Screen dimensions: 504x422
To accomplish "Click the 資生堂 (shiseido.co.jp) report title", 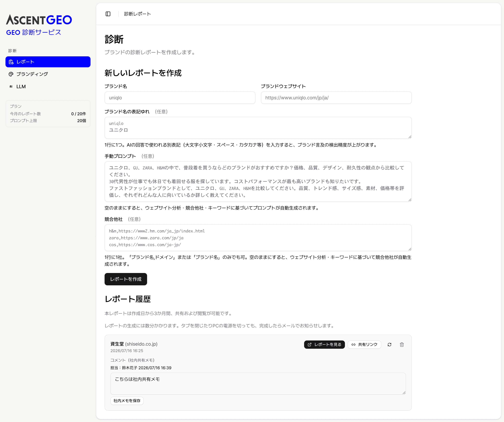I will click(x=134, y=344).
